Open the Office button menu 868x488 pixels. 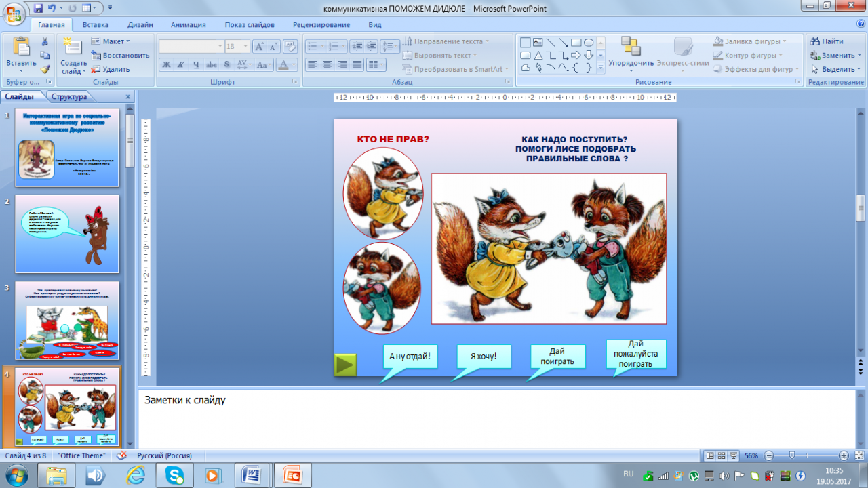(14, 14)
